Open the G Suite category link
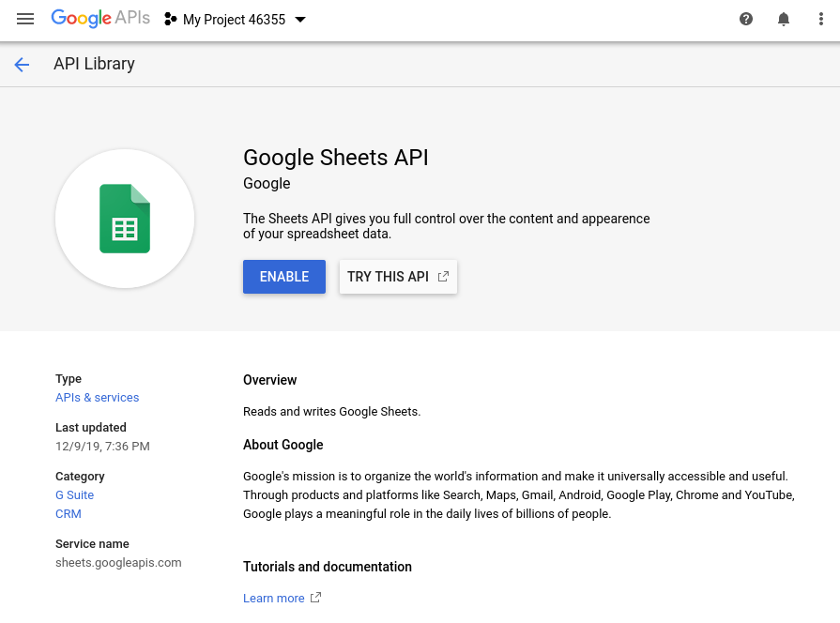The height and width of the screenshot is (623, 840). 74,495
